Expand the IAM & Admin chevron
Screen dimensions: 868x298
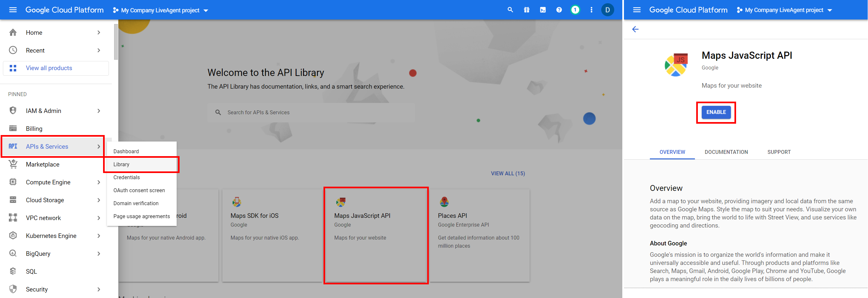[x=99, y=111]
